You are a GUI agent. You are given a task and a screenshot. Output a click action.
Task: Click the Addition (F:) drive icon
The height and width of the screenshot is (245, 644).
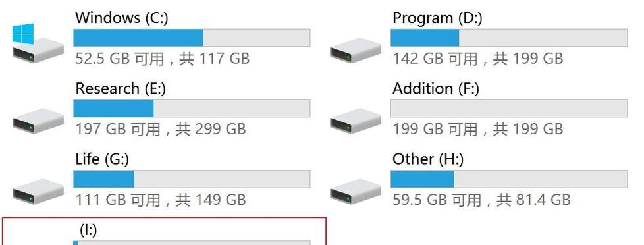pos(356,121)
